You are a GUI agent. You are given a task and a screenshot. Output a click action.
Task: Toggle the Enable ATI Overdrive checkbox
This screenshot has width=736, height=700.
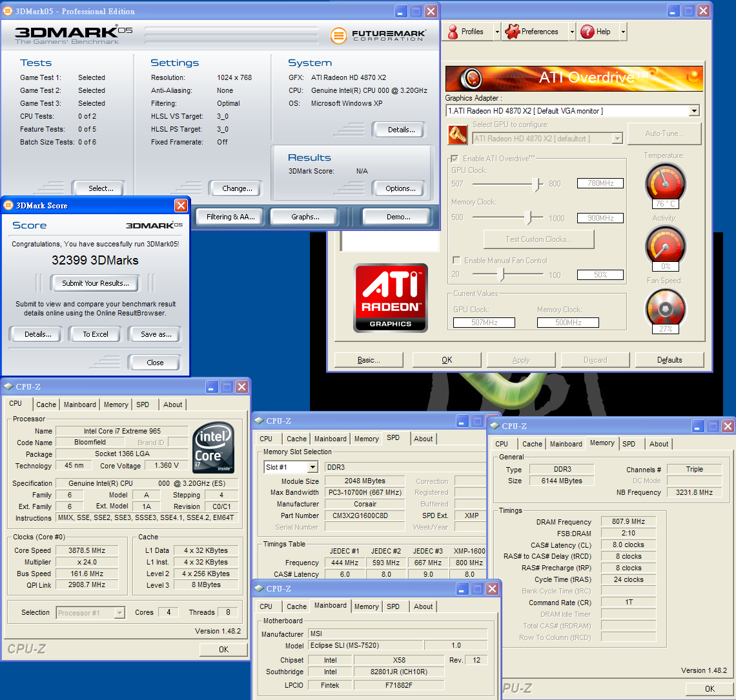tap(455, 159)
